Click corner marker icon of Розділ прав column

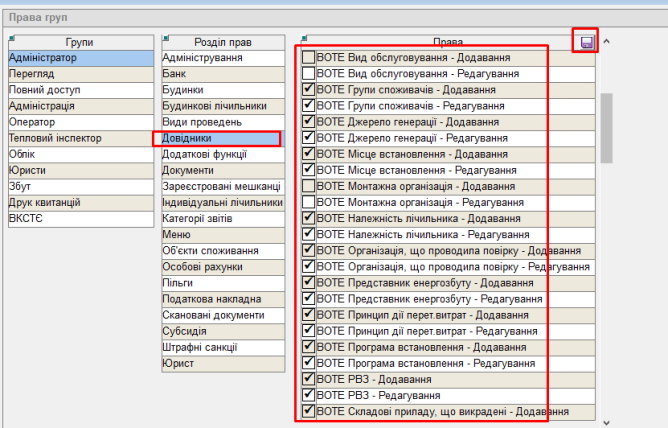tap(165, 38)
